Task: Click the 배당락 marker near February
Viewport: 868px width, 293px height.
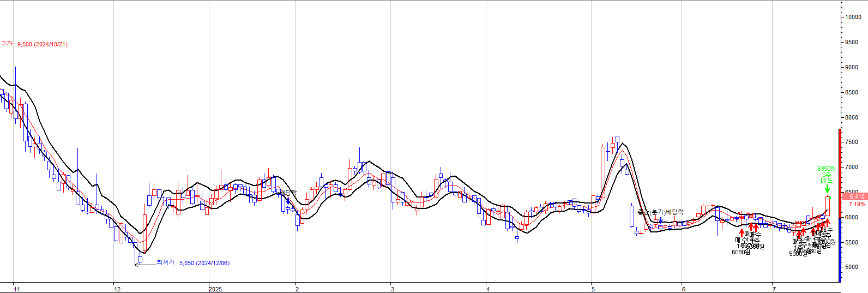Action: (x=288, y=193)
